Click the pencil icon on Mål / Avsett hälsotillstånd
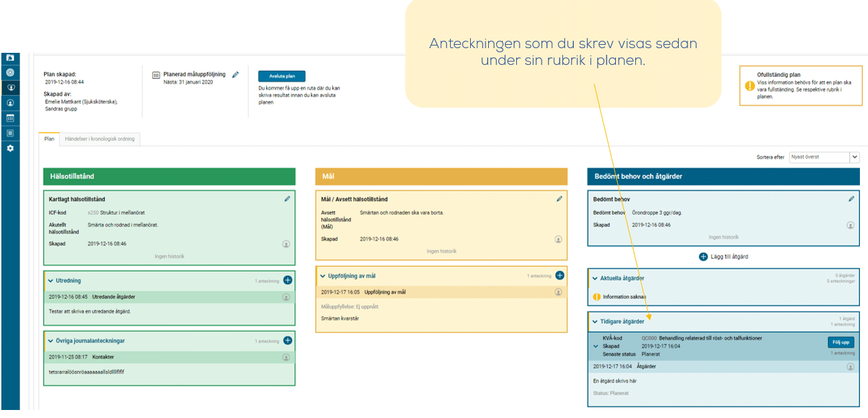Screen dimensions: 868x418 (560, 199)
